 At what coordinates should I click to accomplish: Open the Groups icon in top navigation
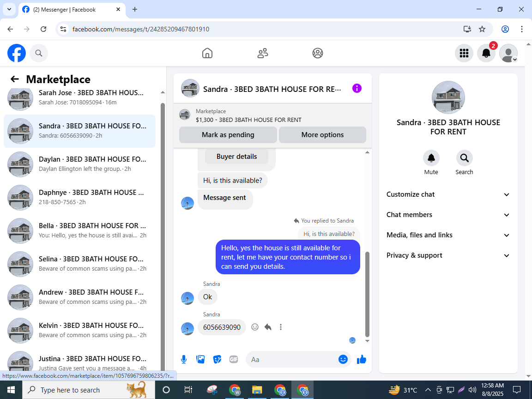[318, 53]
